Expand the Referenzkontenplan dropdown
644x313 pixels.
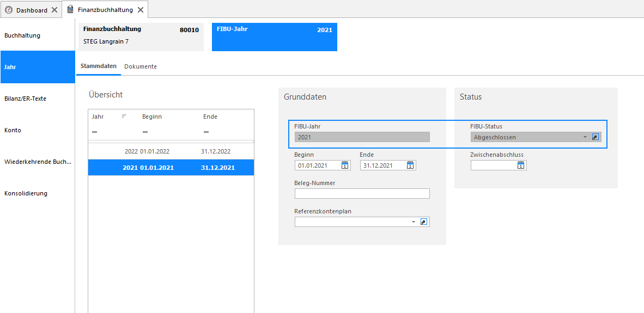[x=414, y=222]
